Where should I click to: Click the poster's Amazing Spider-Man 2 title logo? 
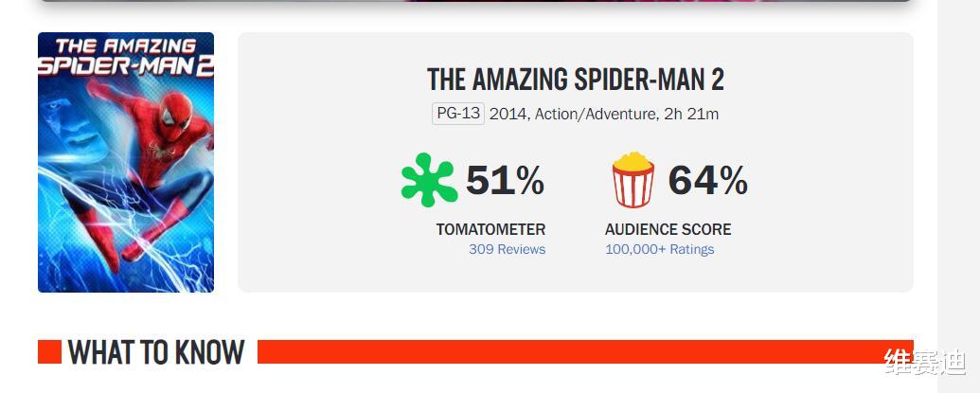click(126, 57)
